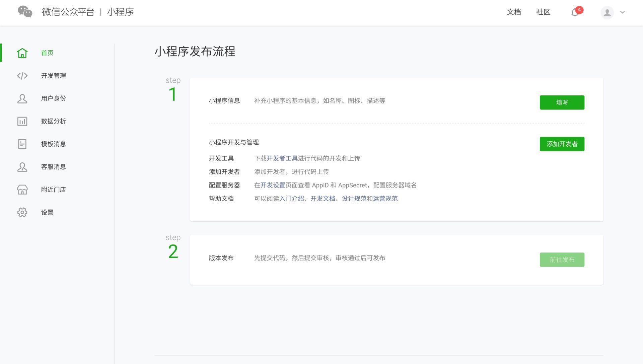Select the 开发管理 code icon in sidebar
Viewport: 643px width, 364px height.
(22, 75)
